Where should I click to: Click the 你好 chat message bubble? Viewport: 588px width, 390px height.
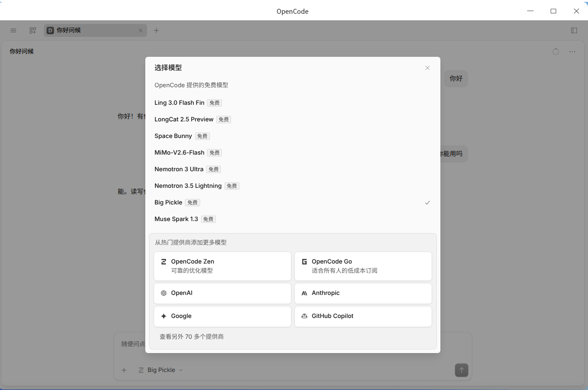(x=456, y=78)
